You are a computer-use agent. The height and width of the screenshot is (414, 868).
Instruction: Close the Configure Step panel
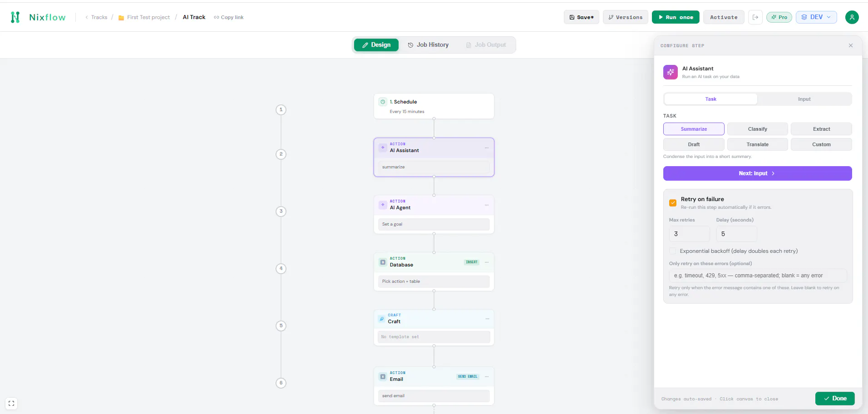850,45
